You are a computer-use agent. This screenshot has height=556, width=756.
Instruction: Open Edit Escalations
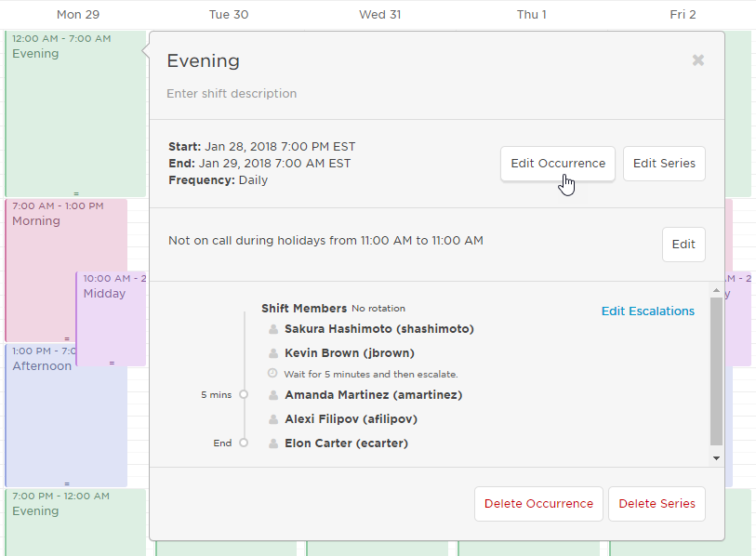coord(648,311)
